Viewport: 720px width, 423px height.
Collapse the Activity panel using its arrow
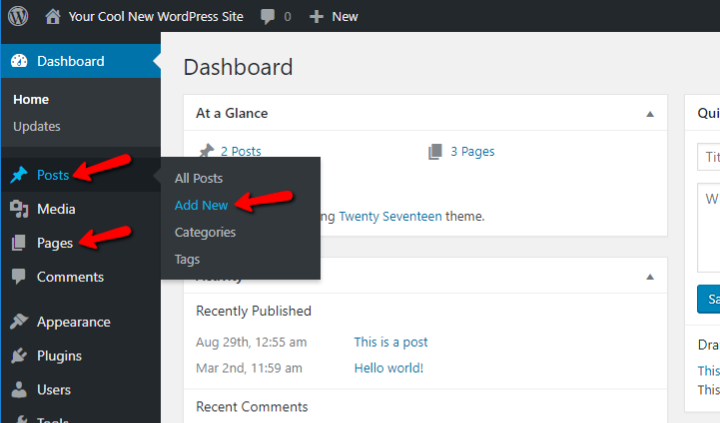650,276
